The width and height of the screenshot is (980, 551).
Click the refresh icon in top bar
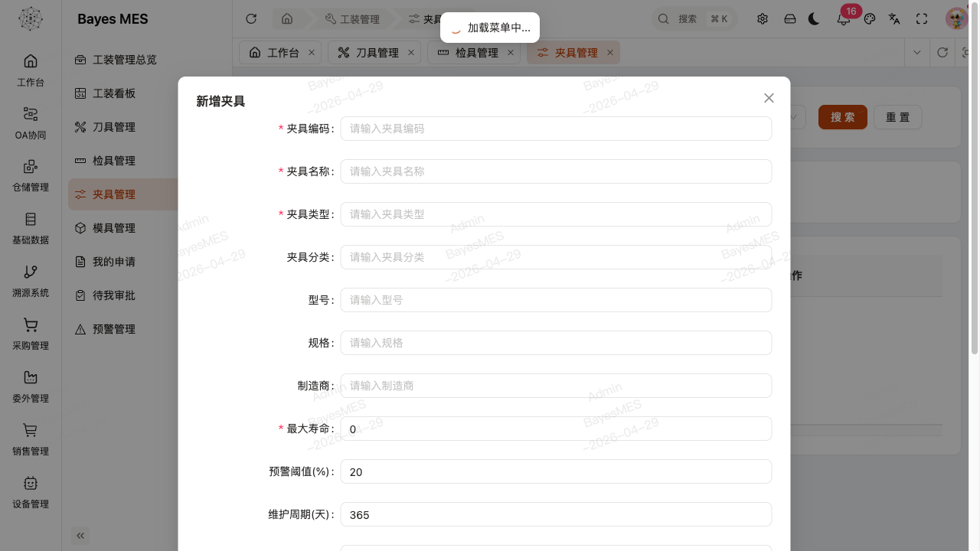(x=251, y=19)
